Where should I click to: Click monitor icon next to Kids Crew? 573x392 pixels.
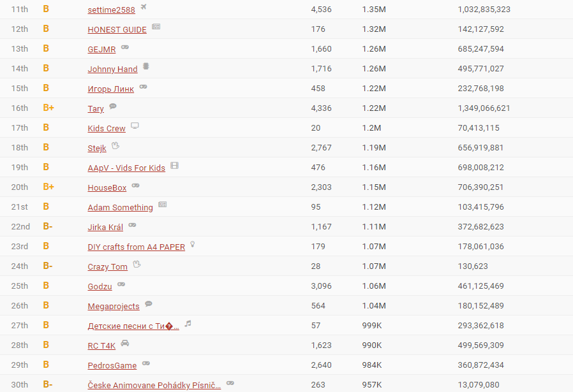click(135, 126)
